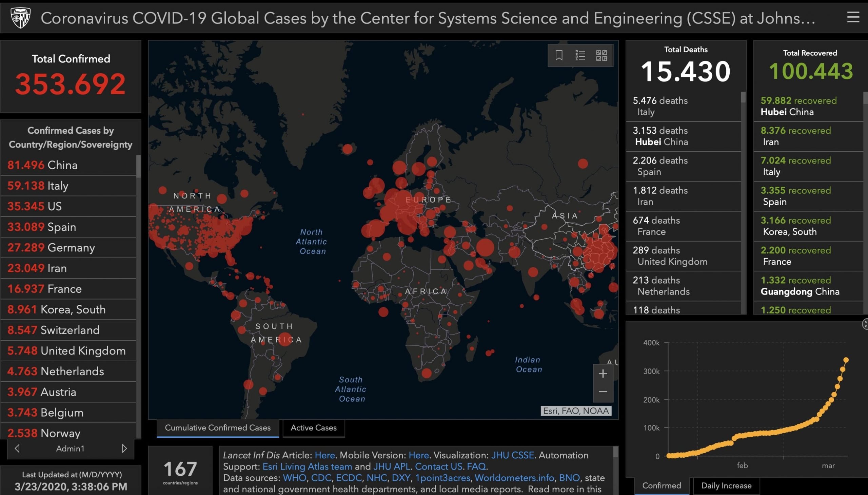This screenshot has height=495, width=868.
Task: Click '3.166 recovered Korea, South' entry
Action: coord(808,226)
